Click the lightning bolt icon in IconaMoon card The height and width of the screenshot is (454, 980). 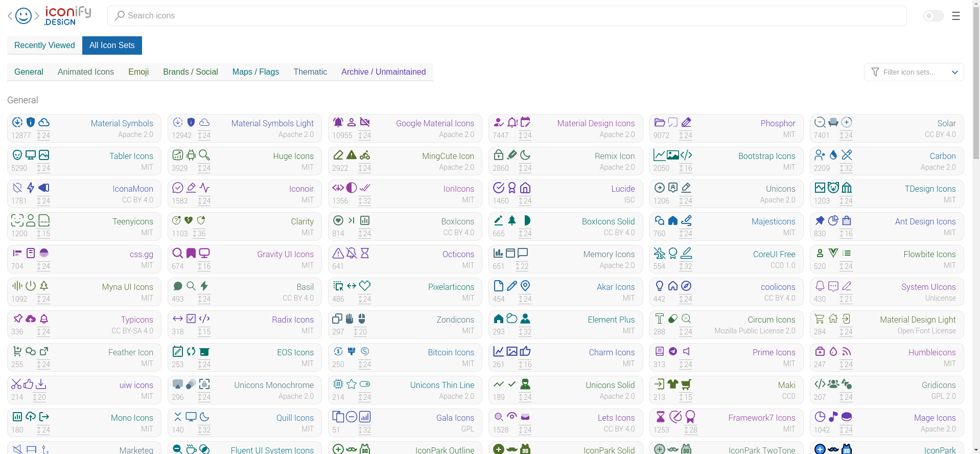[x=31, y=188]
